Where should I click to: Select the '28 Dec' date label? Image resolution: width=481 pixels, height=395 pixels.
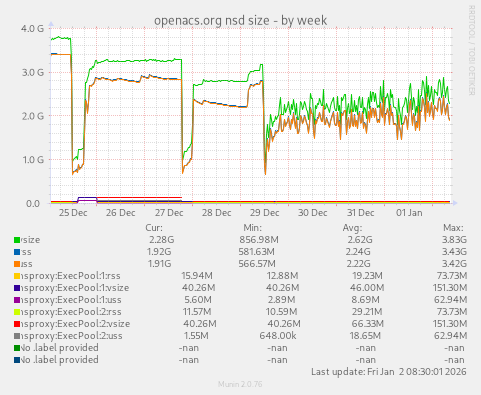pos(217,213)
